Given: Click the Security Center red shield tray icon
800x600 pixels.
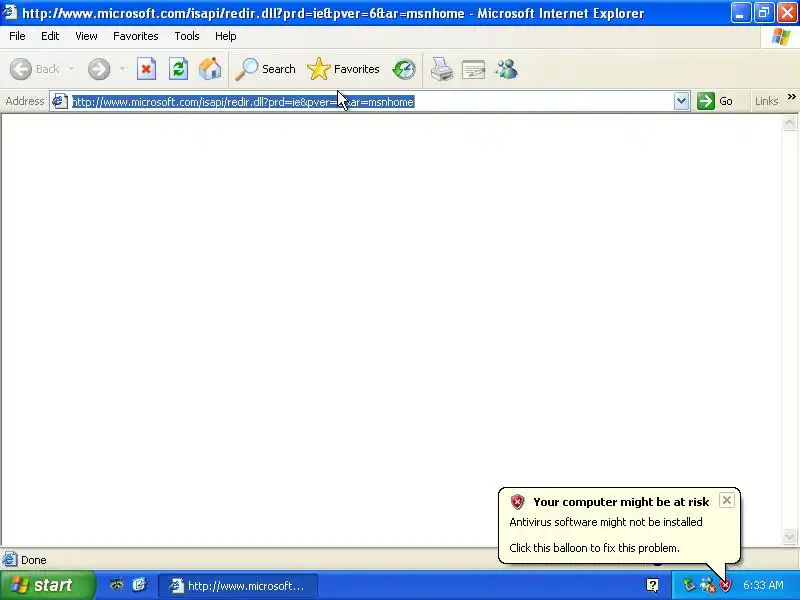Looking at the screenshot, I should coord(725,585).
